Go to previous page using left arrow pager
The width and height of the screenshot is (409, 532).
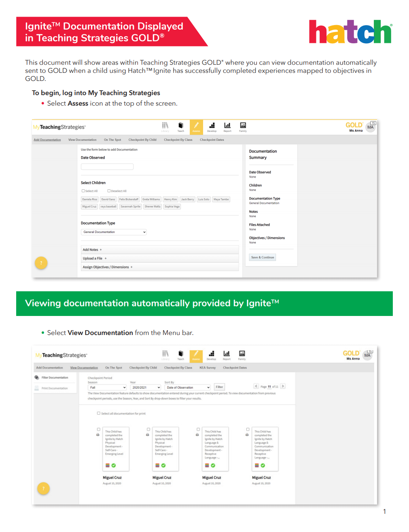[256, 386]
